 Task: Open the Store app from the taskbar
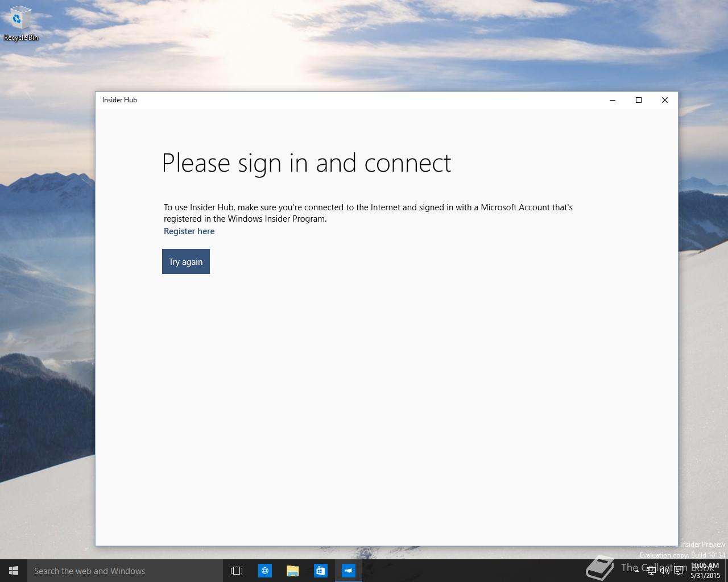[x=321, y=571]
